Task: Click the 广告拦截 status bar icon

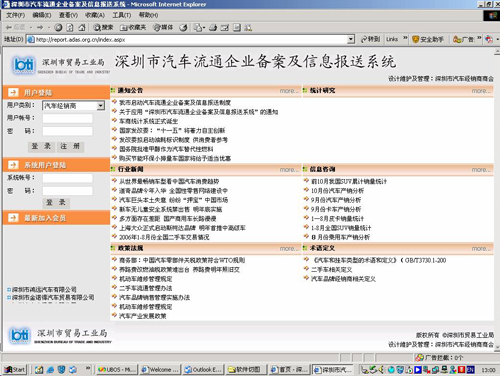Action: point(419,358)
